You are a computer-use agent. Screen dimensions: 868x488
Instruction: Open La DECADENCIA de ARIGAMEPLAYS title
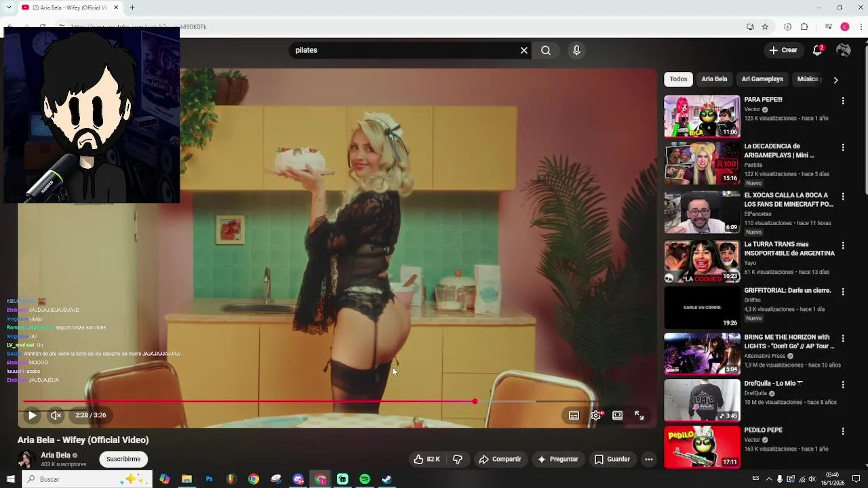778,150
